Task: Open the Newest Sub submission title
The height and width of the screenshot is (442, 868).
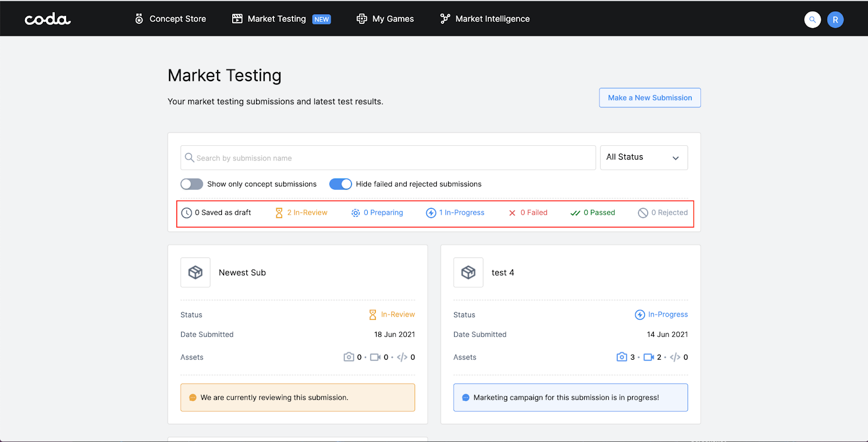Action: click(242, 273)
